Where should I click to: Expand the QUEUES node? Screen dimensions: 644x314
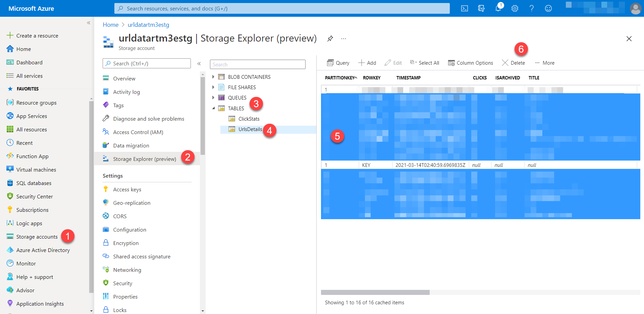213,98
